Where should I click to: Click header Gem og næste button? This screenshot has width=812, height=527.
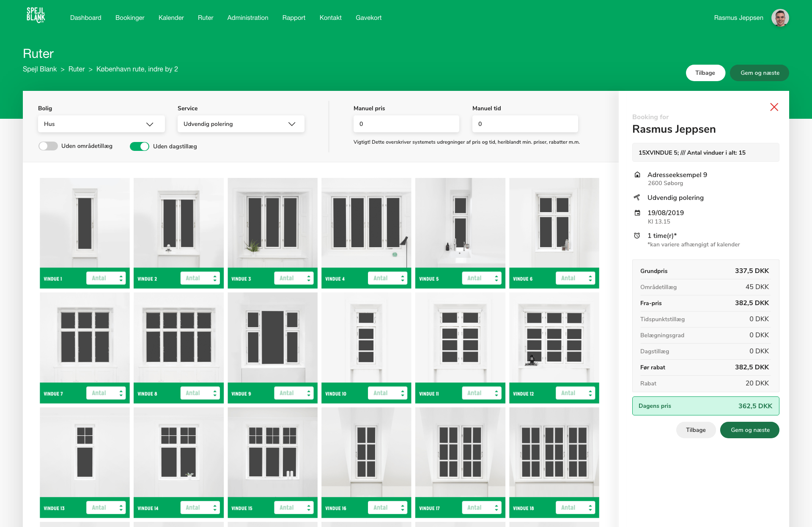[760, 73]
